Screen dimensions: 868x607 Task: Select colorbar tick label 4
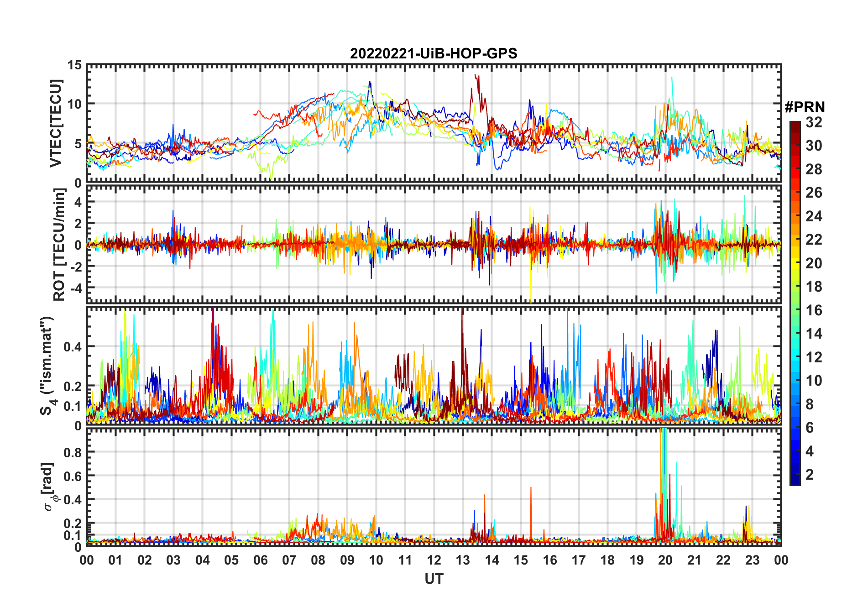(x=810, y=451)
